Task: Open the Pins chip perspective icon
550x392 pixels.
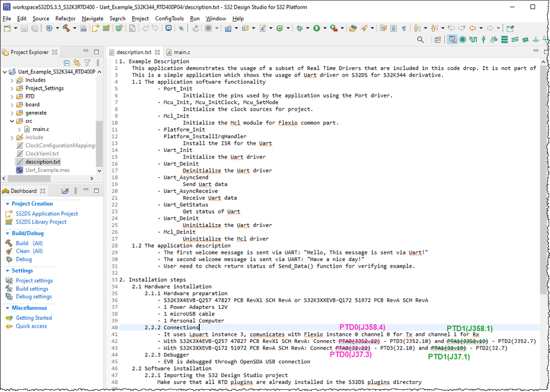Action: pos(462,40)
